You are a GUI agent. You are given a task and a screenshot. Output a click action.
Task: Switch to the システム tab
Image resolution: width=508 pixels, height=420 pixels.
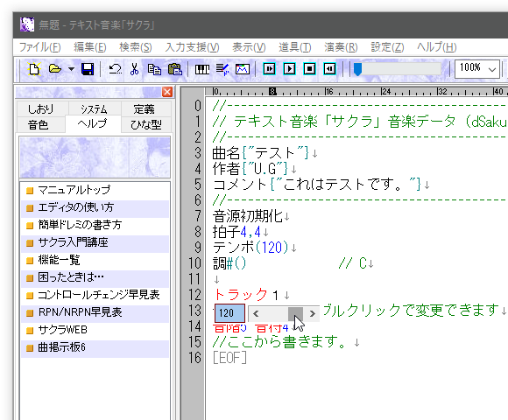tap(95, 109)
